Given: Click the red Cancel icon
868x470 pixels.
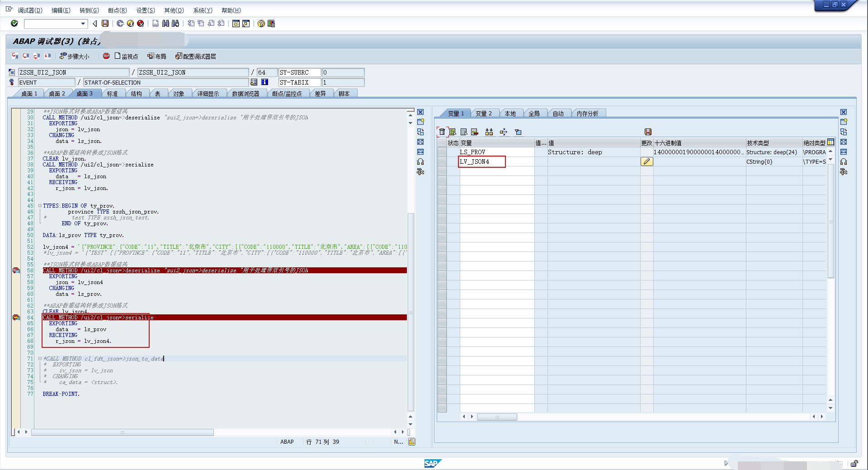Looking at the screenshot, I should pos(141,24).
